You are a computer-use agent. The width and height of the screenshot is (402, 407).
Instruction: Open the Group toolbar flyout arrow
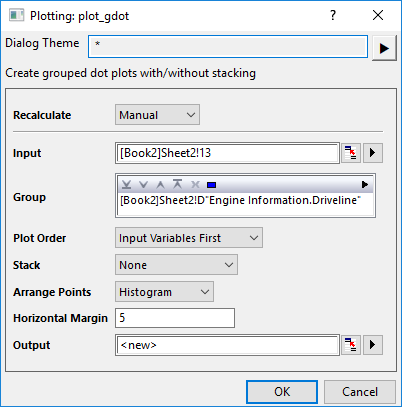(365, 184)
